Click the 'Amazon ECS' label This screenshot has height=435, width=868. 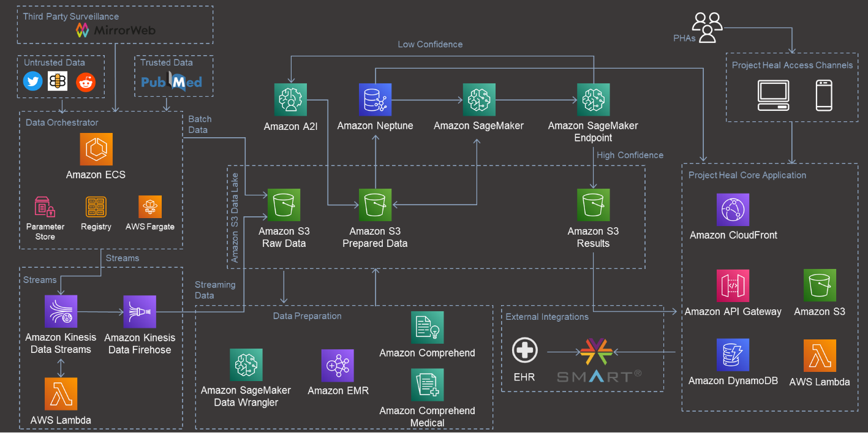(x=96, y=175)
